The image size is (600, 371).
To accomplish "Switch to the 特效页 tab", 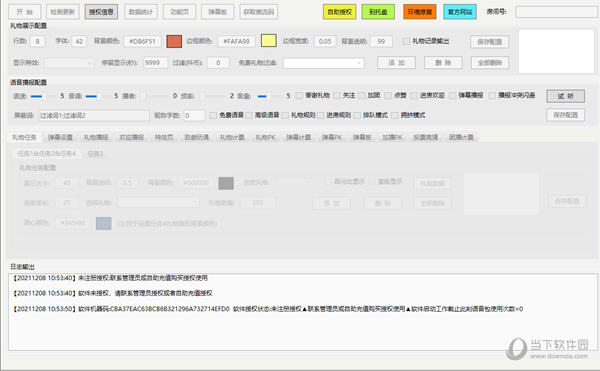I will pyautogui.click(x=164, y=137).
